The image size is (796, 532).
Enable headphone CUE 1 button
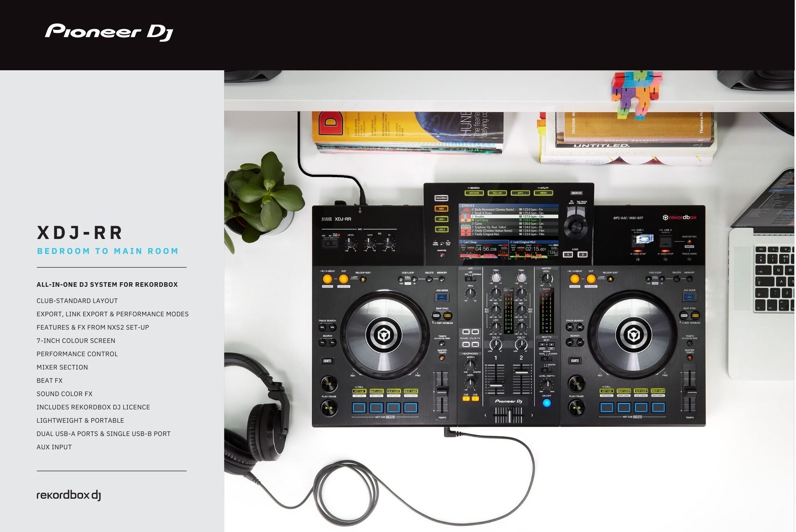(x=466, y=399)
